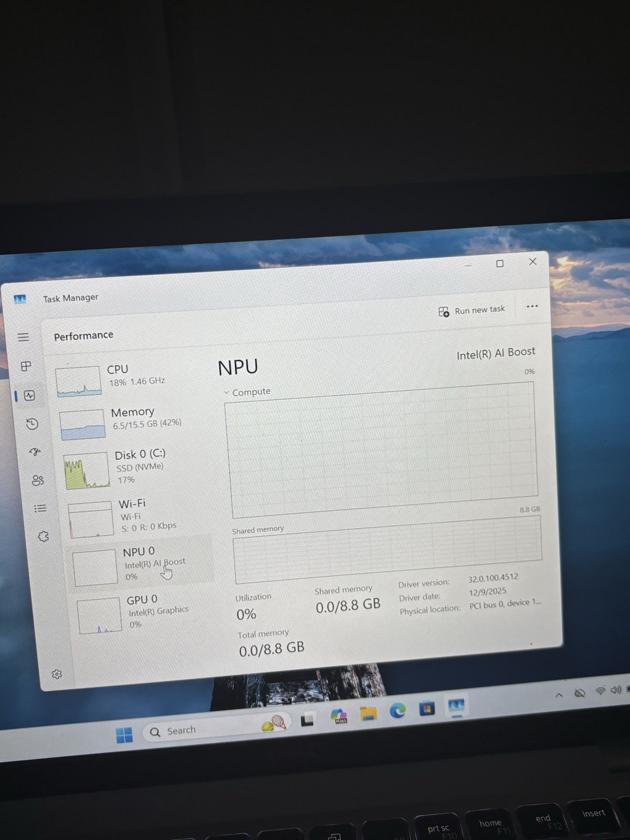Open the Details page icon
This screenshot has width=630, height=840.
point(40,508)
